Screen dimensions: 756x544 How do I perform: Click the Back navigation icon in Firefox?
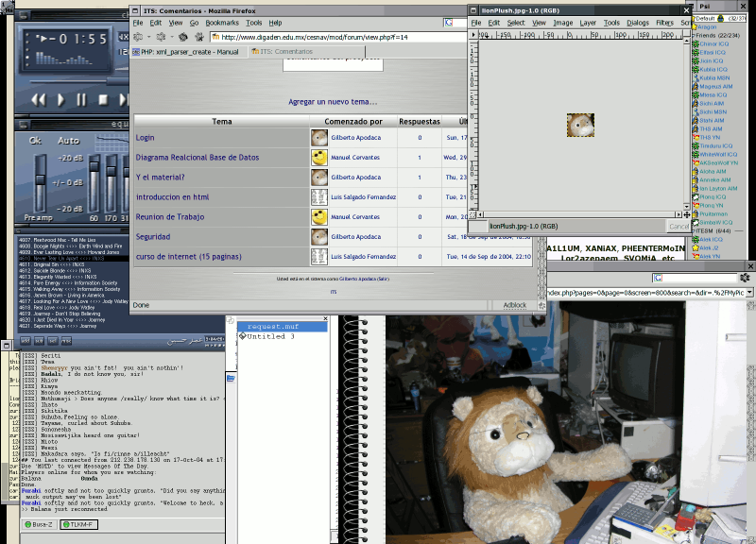[136, 38]
